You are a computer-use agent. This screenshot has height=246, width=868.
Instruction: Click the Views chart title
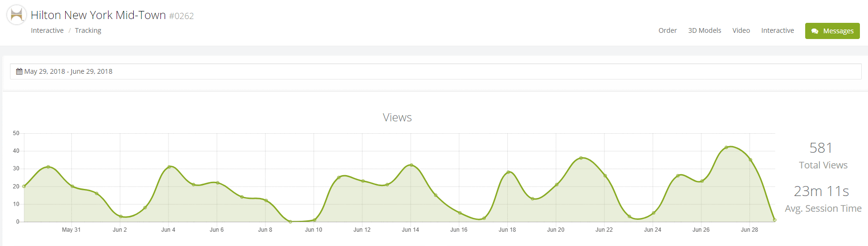[x=397, y=118]
